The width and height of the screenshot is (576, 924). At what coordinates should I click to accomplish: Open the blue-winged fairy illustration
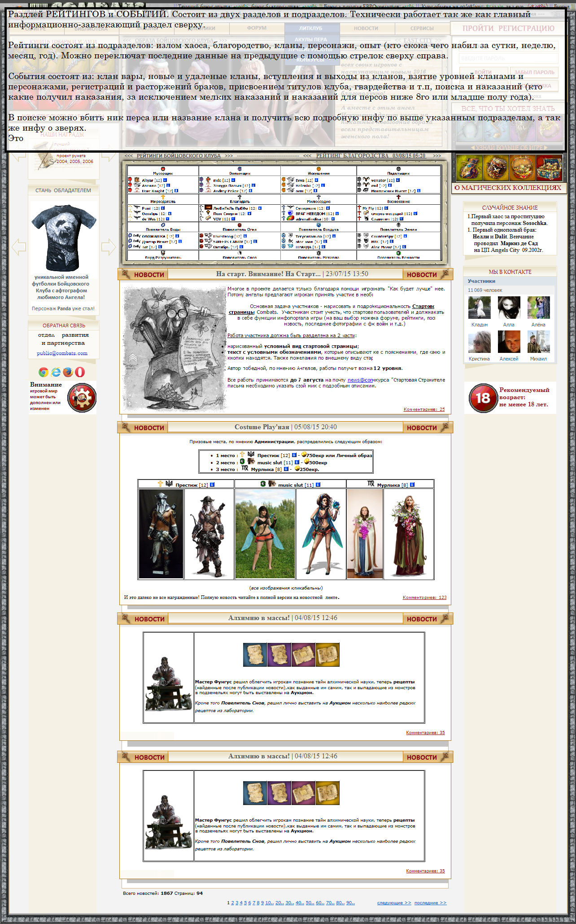(x=321, y=534)
